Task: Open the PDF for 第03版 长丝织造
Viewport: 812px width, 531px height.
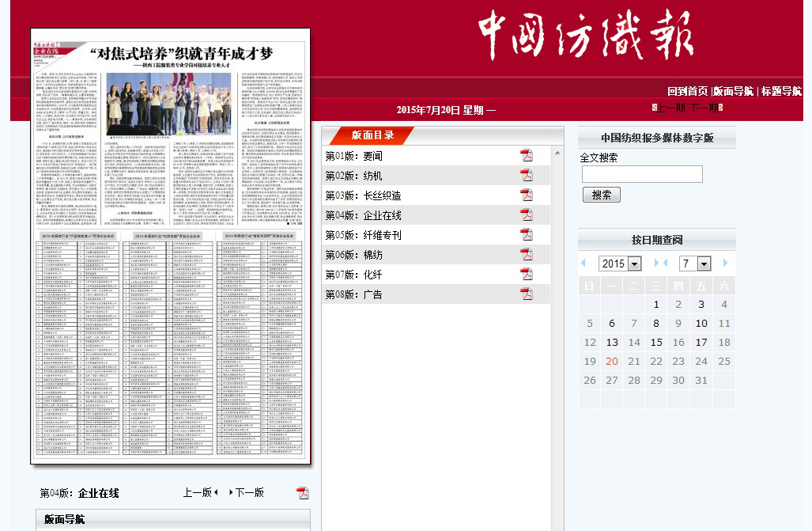Action: 527,195
